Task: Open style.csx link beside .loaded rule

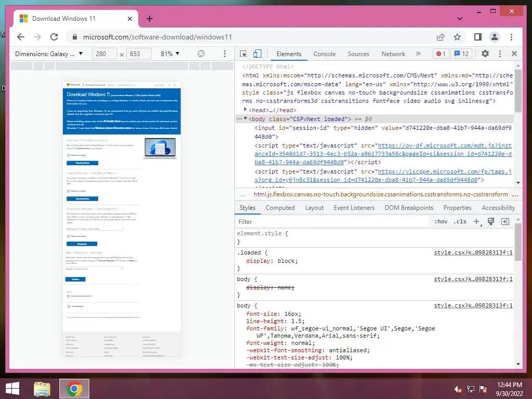Action: (x=473, y=253)
